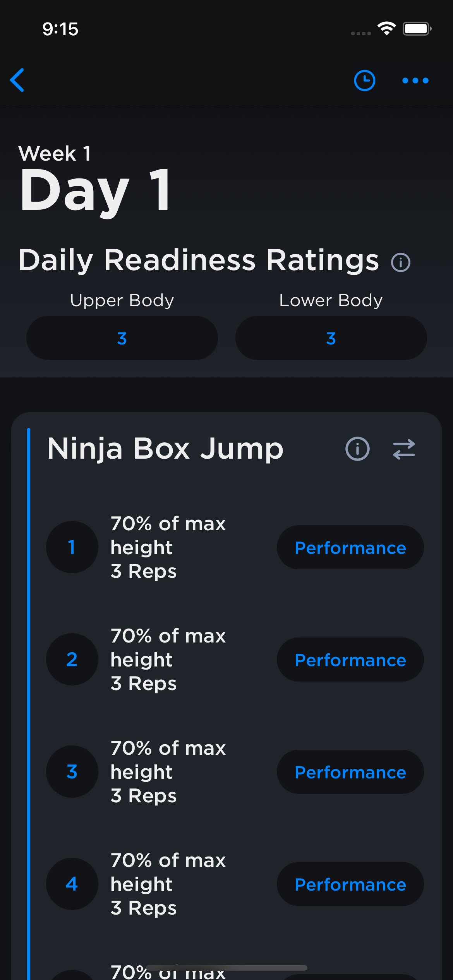
Task: Open the three-dot more options menu
Action: click(x=415, y=81)
